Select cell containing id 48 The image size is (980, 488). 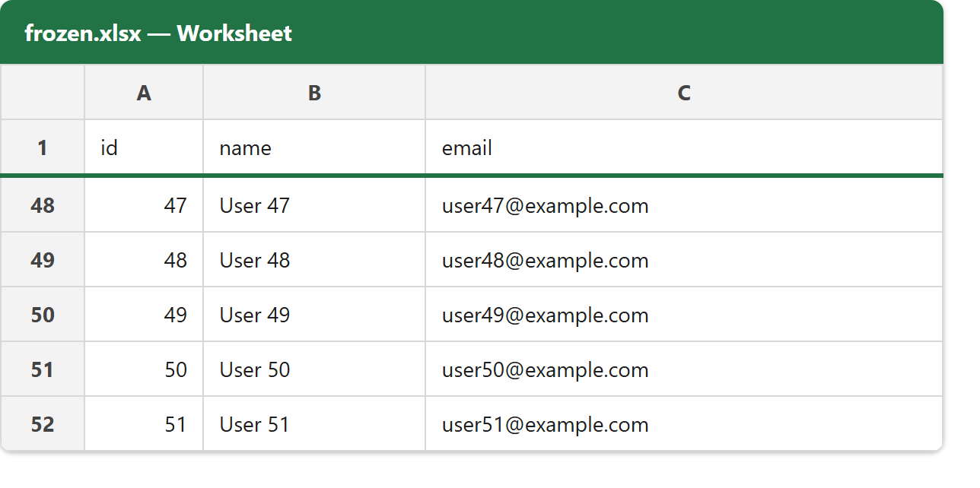[x=144, y=259]
